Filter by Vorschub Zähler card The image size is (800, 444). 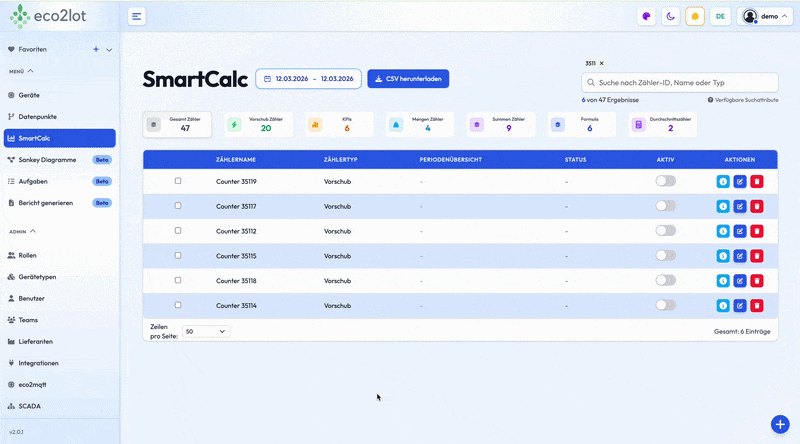258,125
